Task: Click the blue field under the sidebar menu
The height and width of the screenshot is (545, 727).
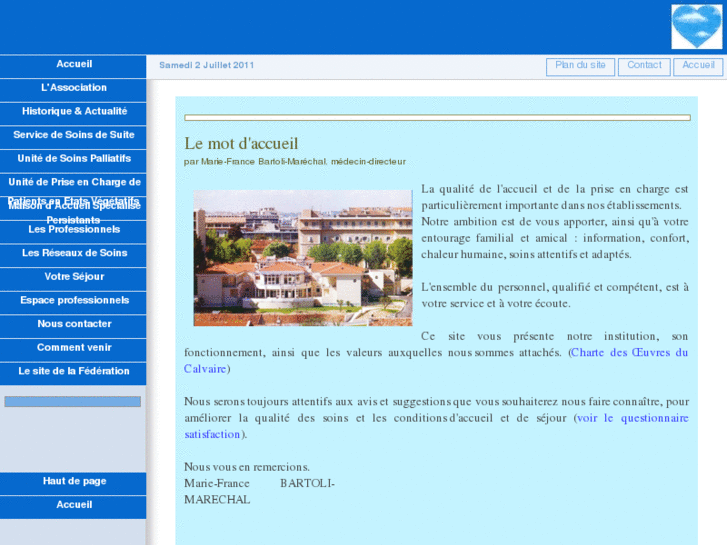Action: (x=73, y=402)
